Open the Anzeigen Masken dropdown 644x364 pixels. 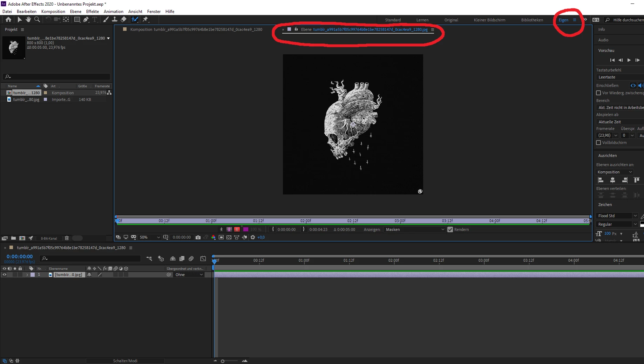414,229
